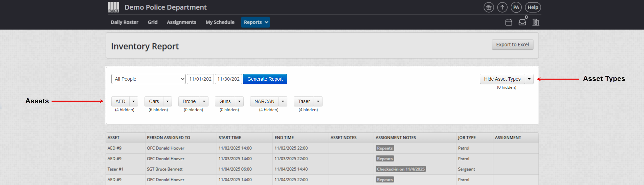The height and width of the screenshot is (185, 644).
Task: Click the PACE logo icon
Action: [113, 7]
